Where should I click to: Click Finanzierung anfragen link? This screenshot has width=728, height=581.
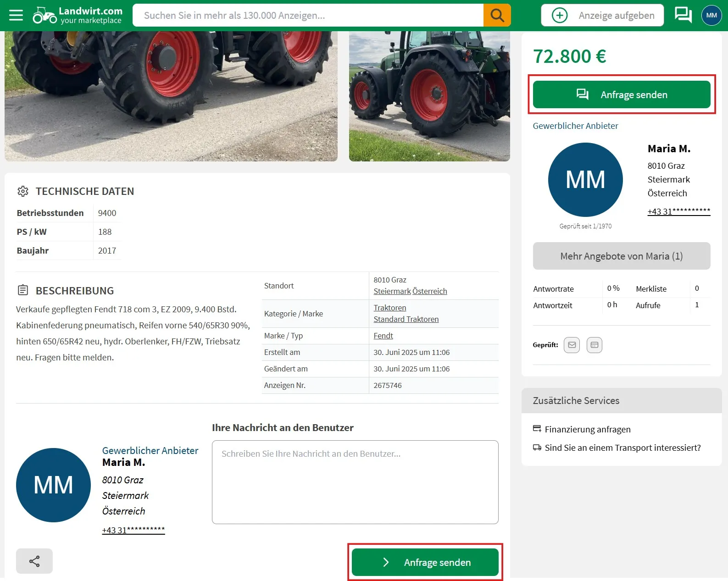pyautogui.click(x=588, y=429)
